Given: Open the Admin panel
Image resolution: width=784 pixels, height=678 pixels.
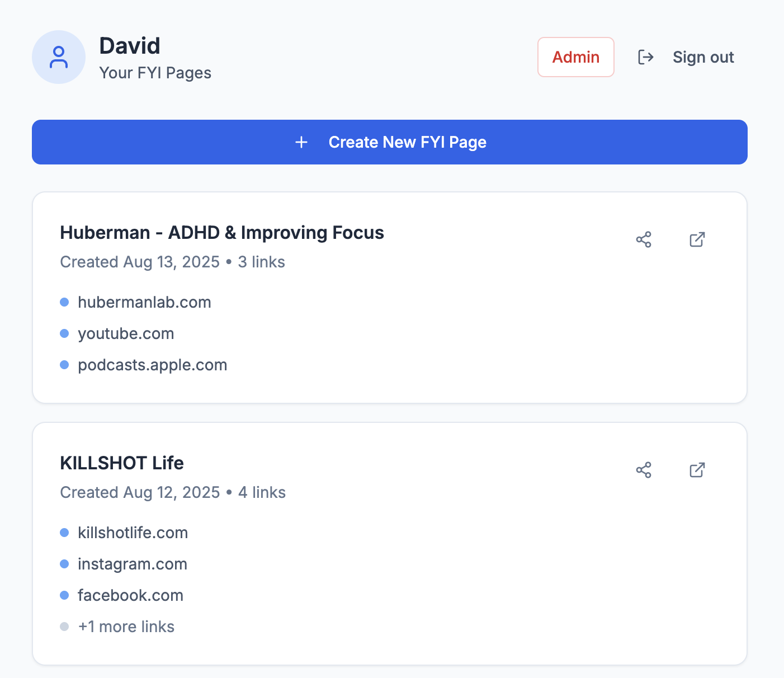Looking at the screenshot, I should click(575, 57).
